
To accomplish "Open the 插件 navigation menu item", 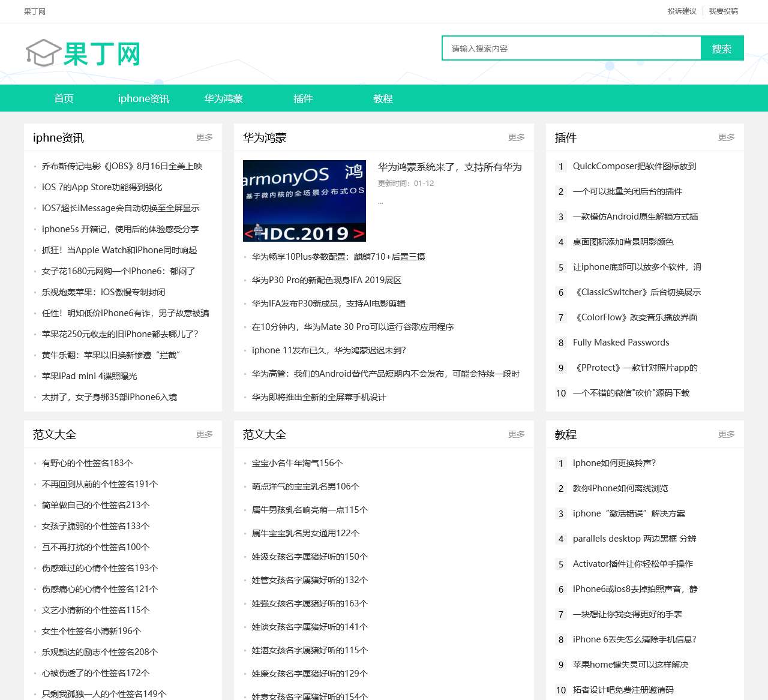I will click(303, 98).
